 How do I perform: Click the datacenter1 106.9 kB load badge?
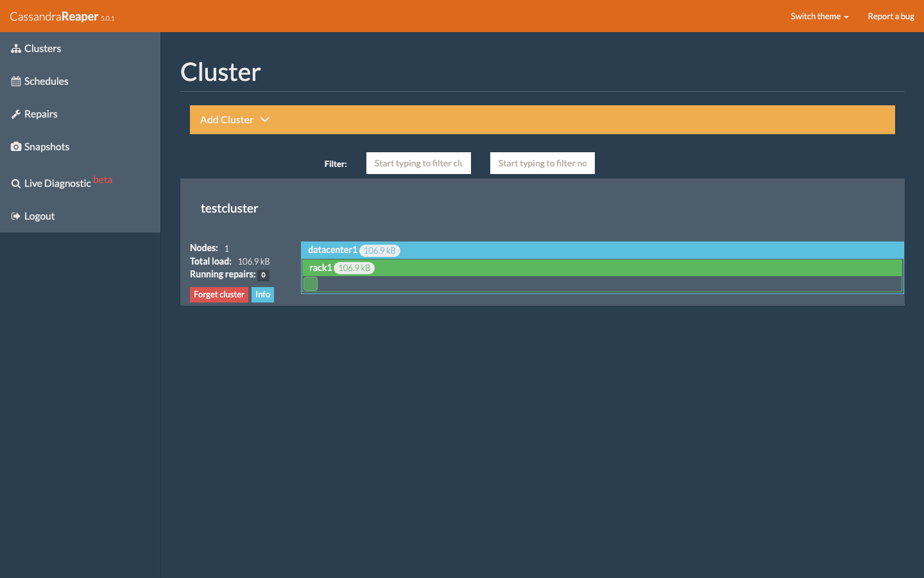[380, 250]
